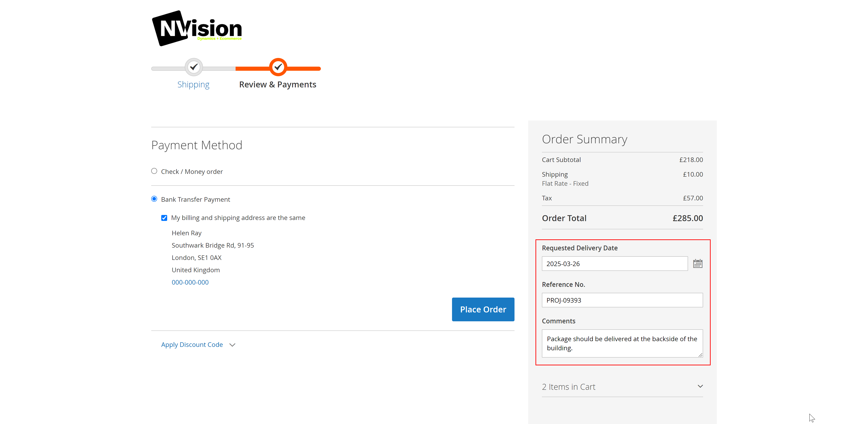Viewport: 868px width, 424px height.
Task: Click the Apply Discount Code text
Action: (x=192, y=344)
